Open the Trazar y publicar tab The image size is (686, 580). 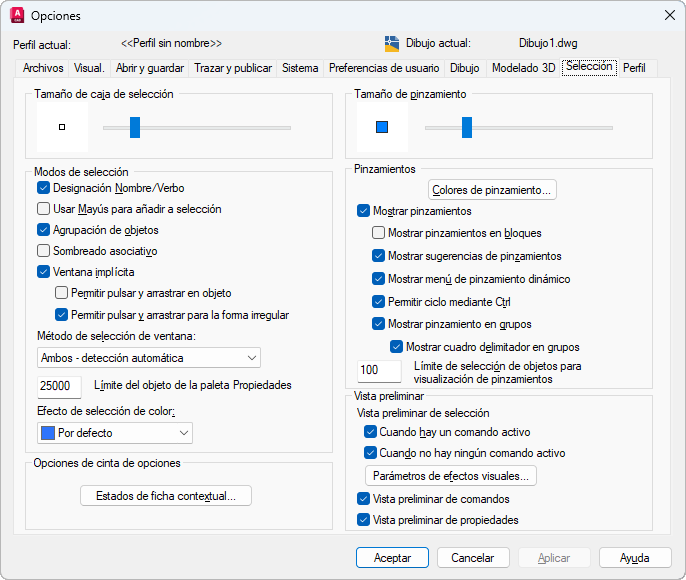(233, 68)
